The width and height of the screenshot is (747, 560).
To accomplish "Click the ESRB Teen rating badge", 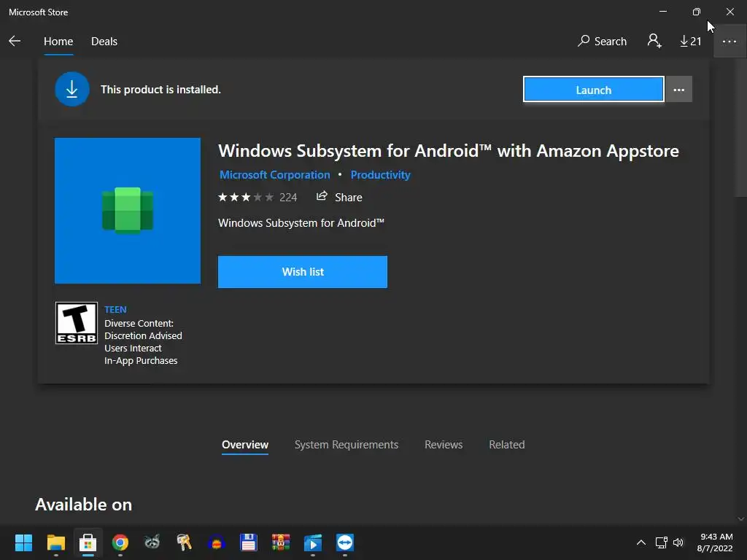I will [76, 323].
